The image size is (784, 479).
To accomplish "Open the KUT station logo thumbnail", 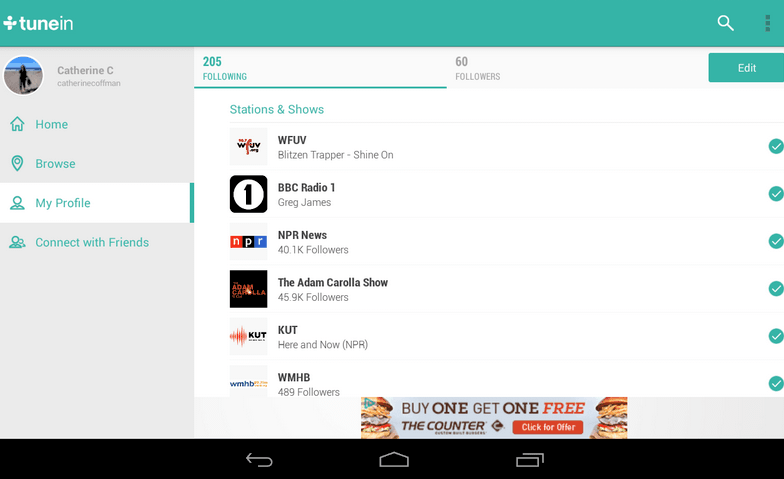I will 248,337.
